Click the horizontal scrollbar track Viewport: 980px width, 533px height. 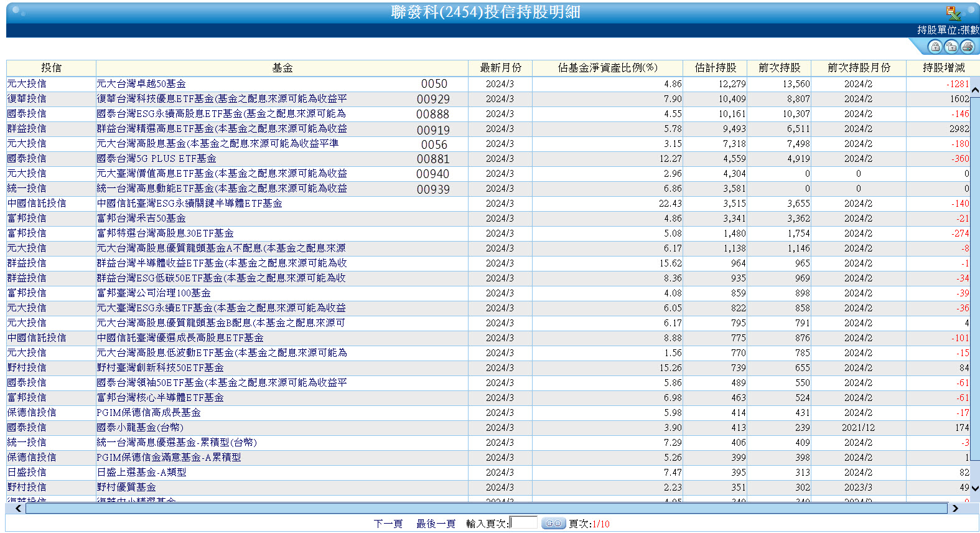click(x=485, y=509)
